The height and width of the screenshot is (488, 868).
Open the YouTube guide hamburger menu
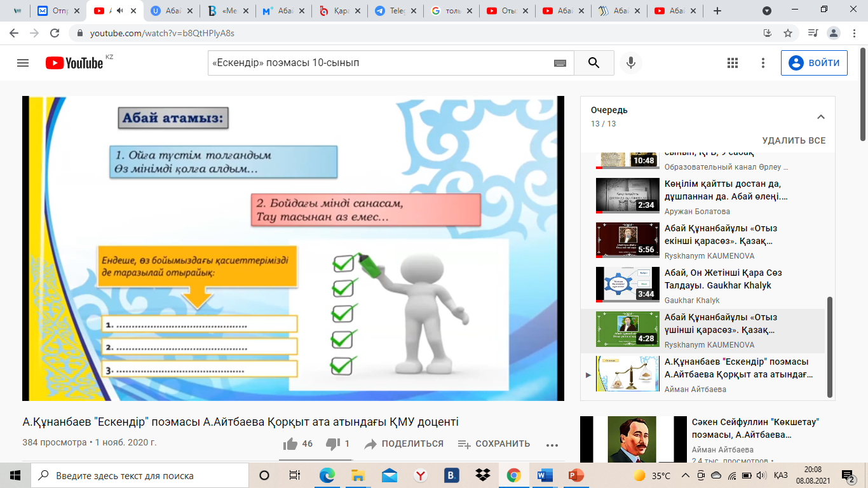23,63
